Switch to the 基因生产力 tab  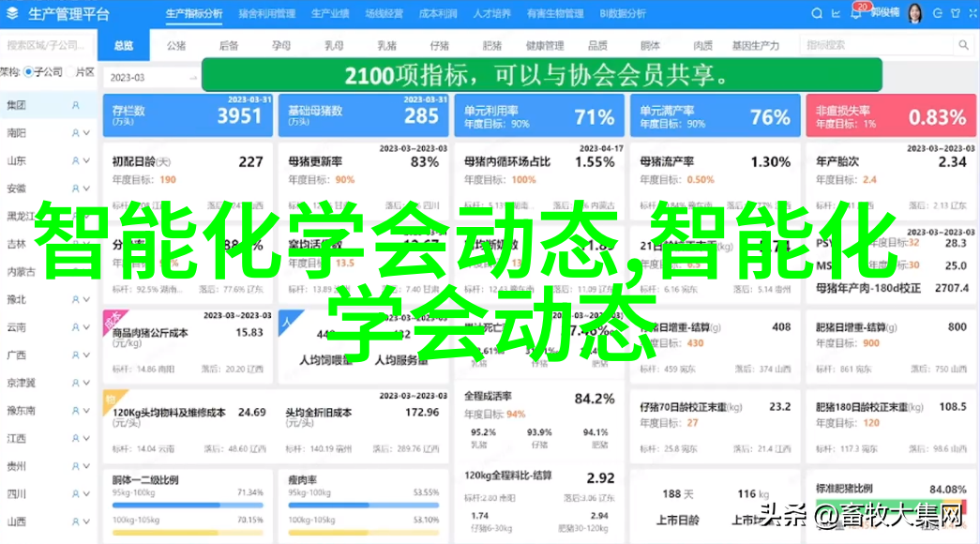tap(755, 45)
